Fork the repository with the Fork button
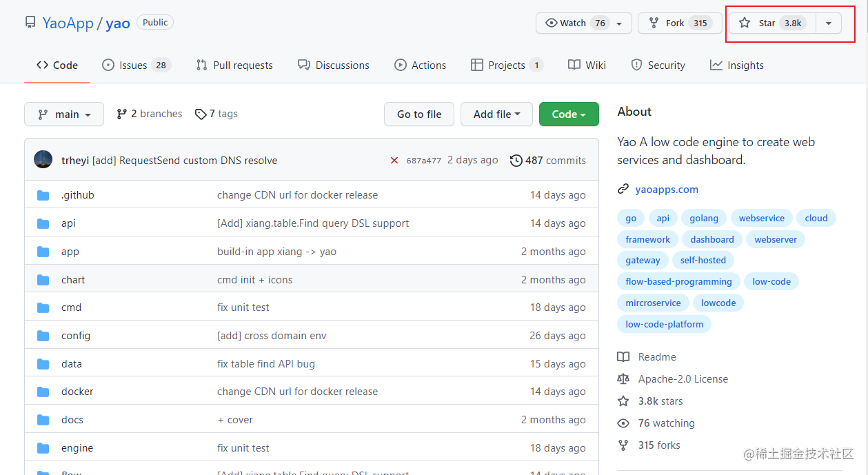Screen dimensions: 868x475 pos(679,23)
